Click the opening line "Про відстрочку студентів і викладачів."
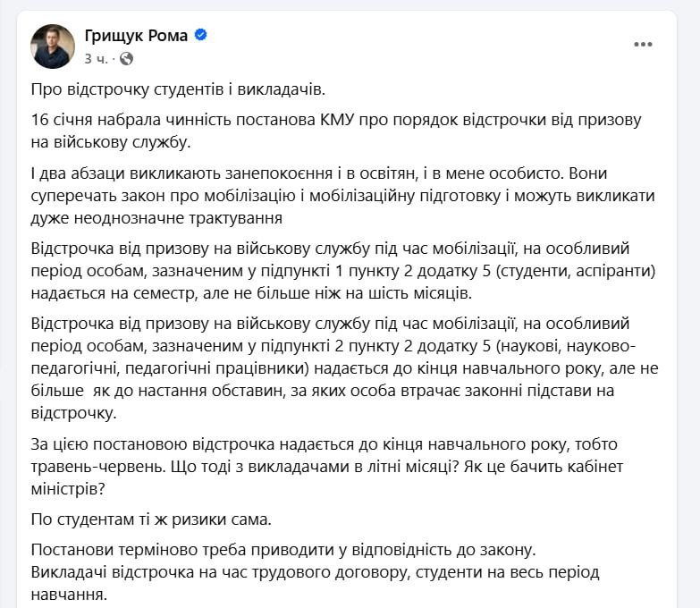This screenshot has width=700, height=608. click(x=179, y=89)
